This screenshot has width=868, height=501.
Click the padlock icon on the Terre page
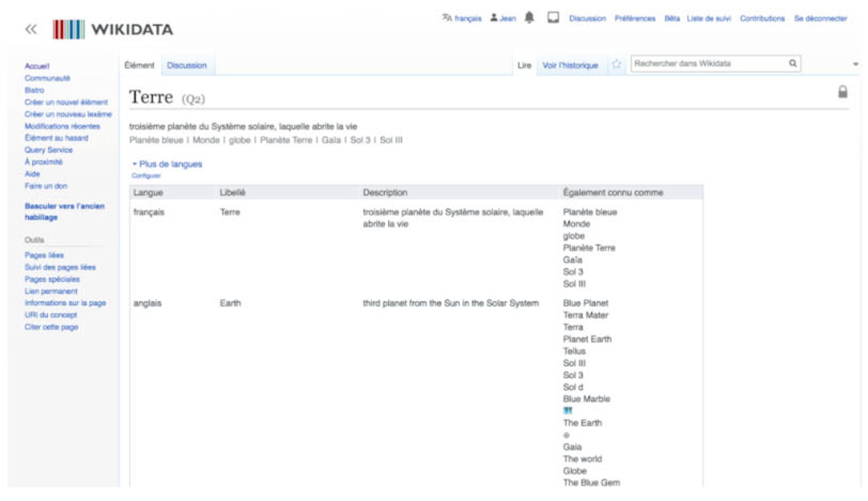[x=843, y=92]
